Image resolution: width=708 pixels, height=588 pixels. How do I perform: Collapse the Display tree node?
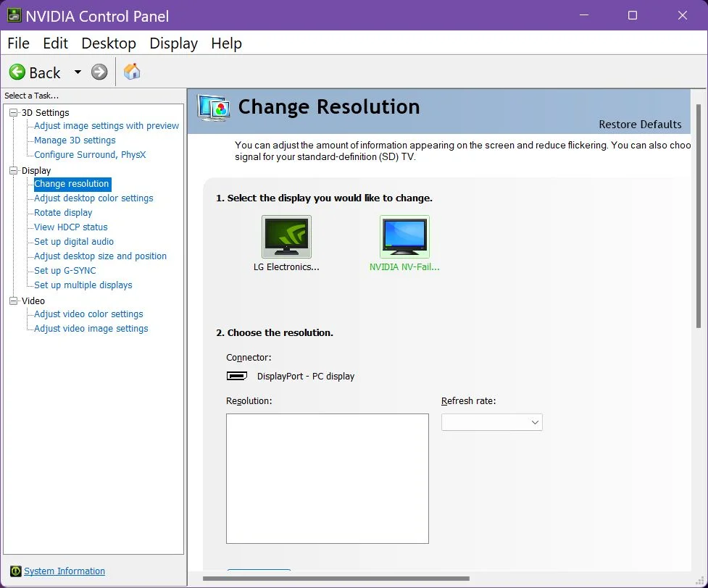coord(14,171)
